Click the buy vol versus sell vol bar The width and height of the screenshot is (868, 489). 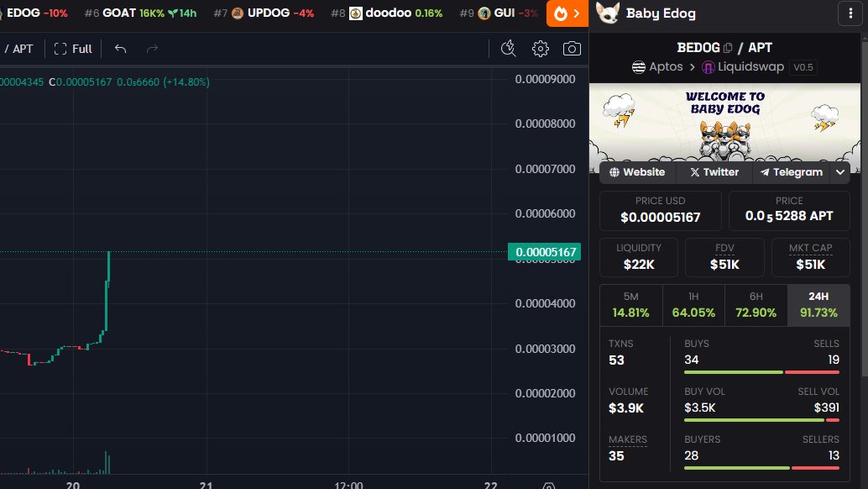(761, 420)
